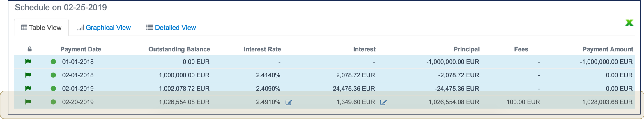Screen dimensions: 644x119
Task: Click green flag on 02-01-2019 row
Action: tap(28, 88)
